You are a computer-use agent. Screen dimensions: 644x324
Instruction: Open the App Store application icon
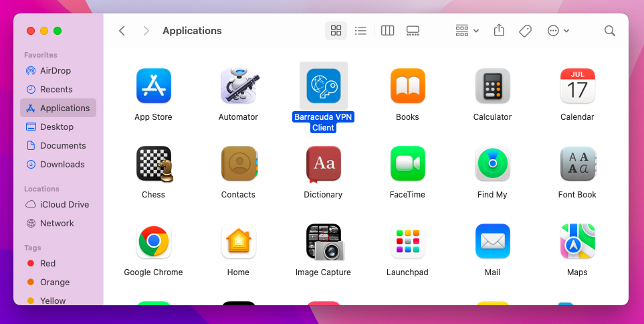point(154,86)
